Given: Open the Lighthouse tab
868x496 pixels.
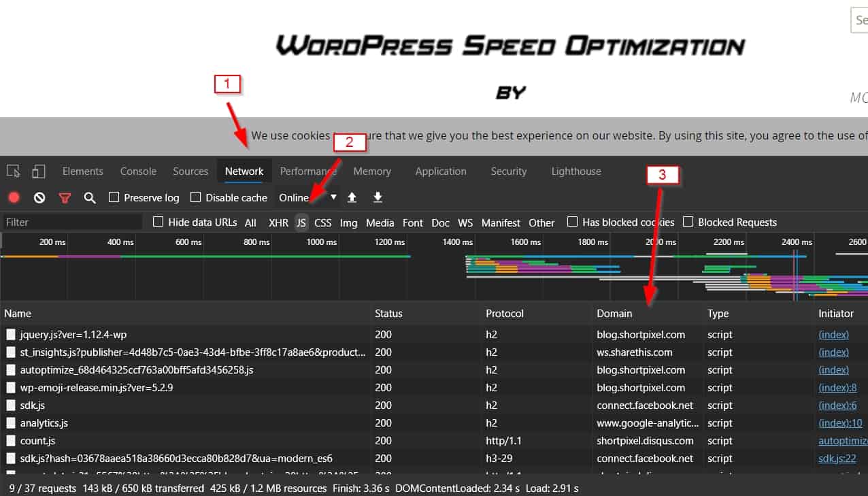Looking at the screenshot, I should coord(575,171).
